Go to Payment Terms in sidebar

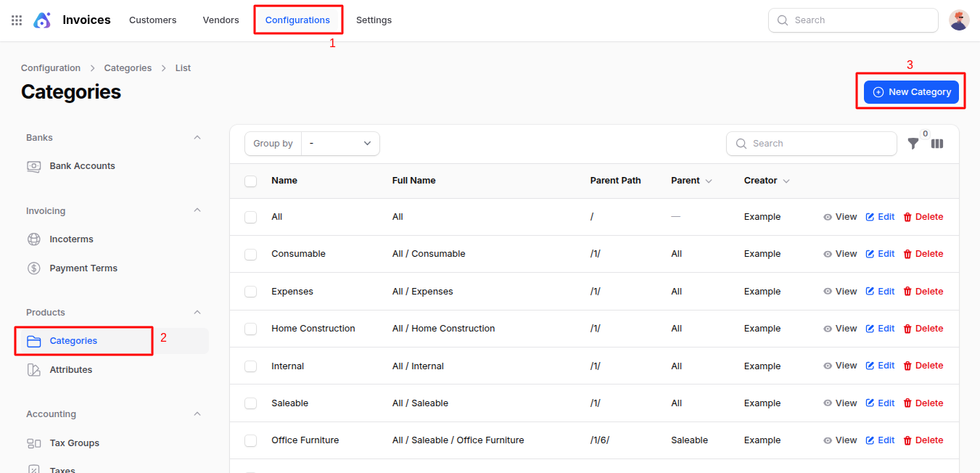pos(83,268)
